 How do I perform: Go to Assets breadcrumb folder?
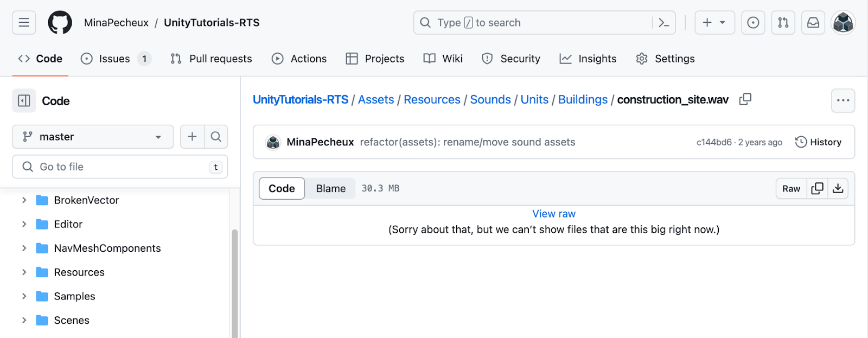[x=376, y=99]
